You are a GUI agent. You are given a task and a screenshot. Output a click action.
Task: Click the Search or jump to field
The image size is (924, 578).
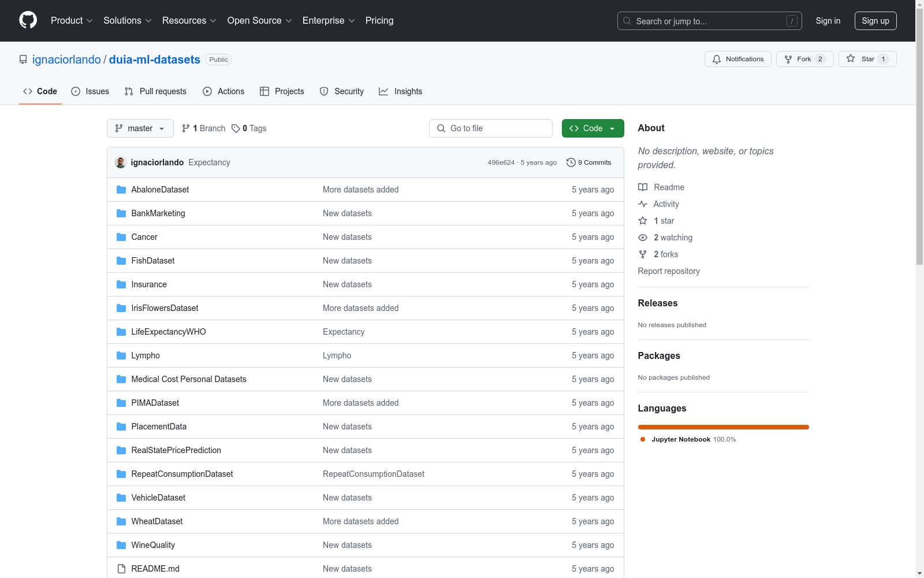coord(710,21)
